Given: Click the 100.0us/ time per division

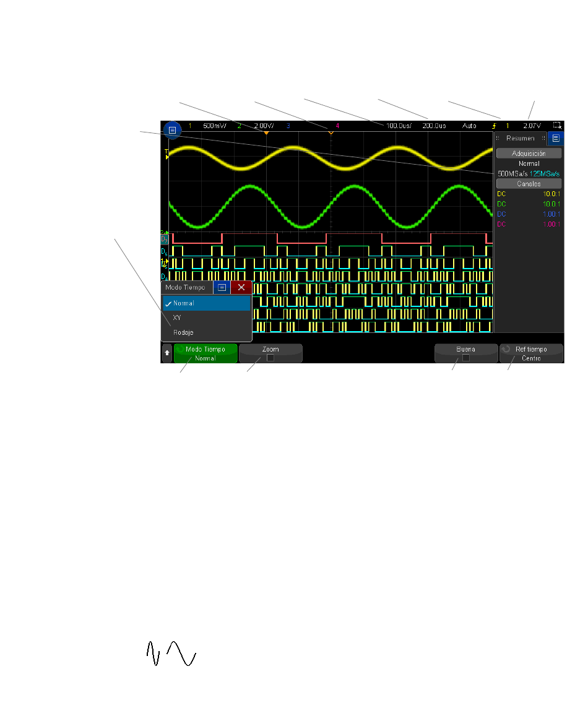Looking at the screenshot, I should click(399, 126).
